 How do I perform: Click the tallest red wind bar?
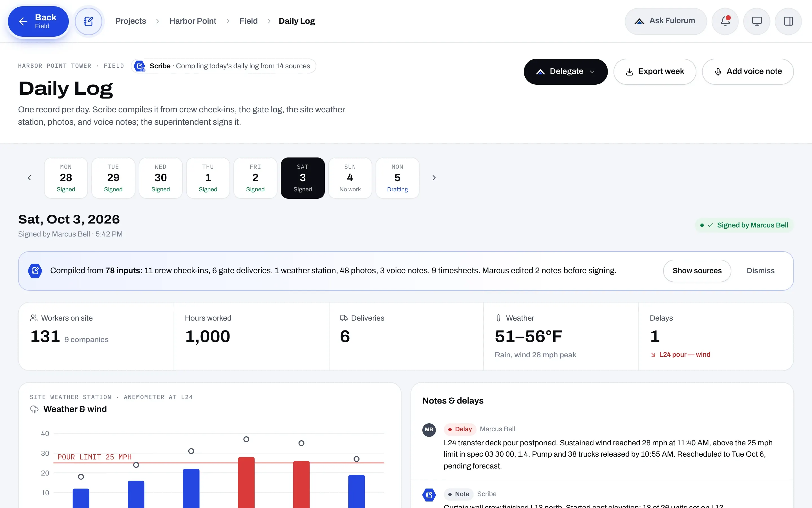[x=246, y=482]
